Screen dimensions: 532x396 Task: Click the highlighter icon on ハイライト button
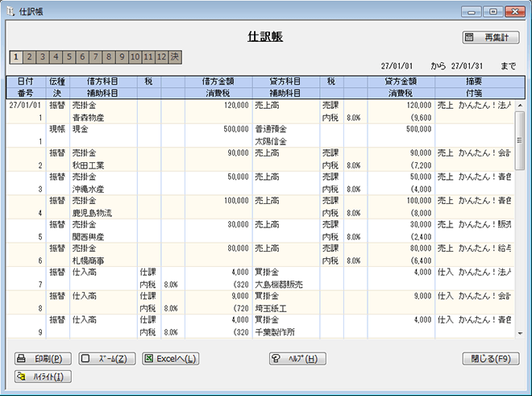click(22, 377)
